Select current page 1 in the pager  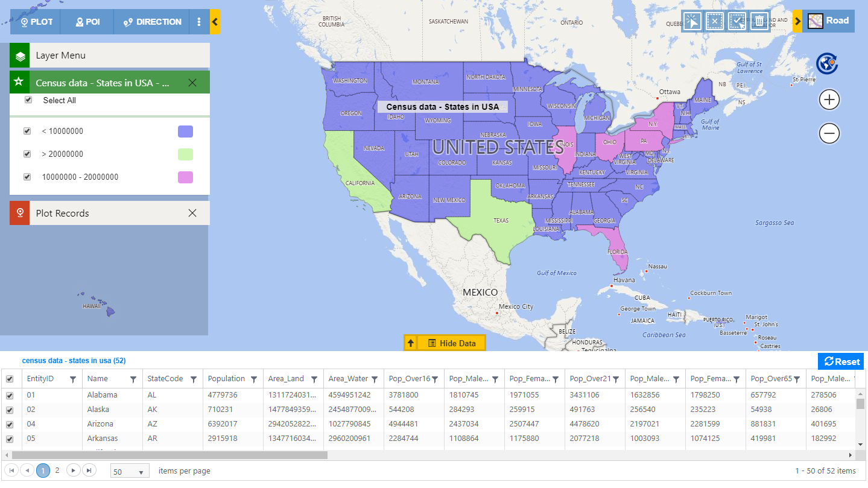point(43,471)
